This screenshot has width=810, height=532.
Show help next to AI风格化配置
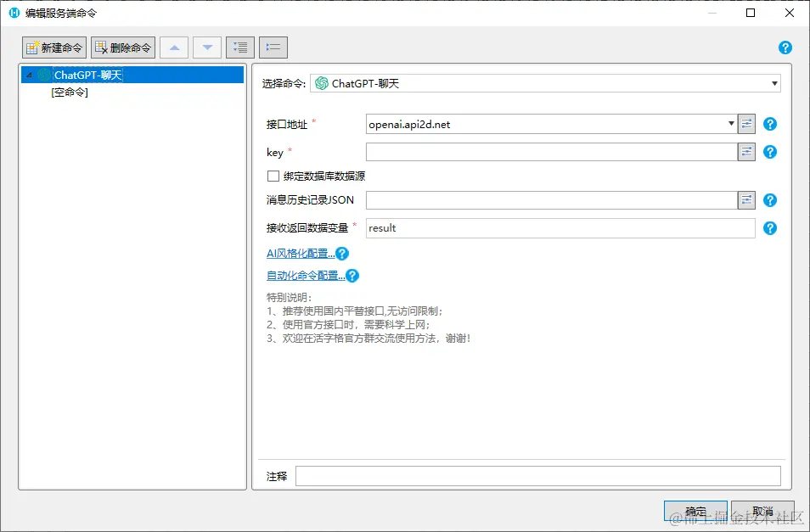pyautogui.click(x=342, y=254)
